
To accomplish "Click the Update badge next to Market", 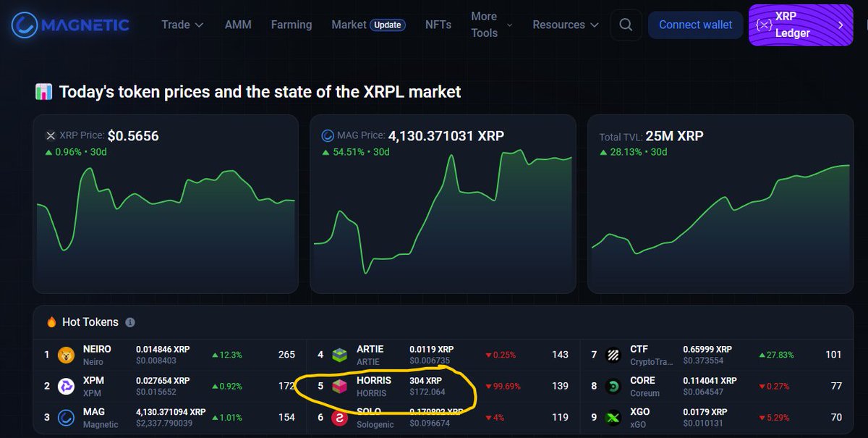I will [x=388, y=25].
